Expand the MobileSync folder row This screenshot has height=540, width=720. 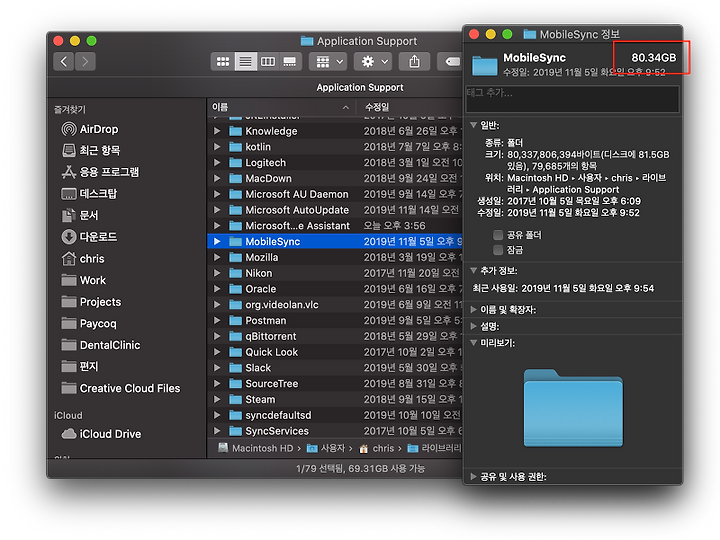point(217,242)
